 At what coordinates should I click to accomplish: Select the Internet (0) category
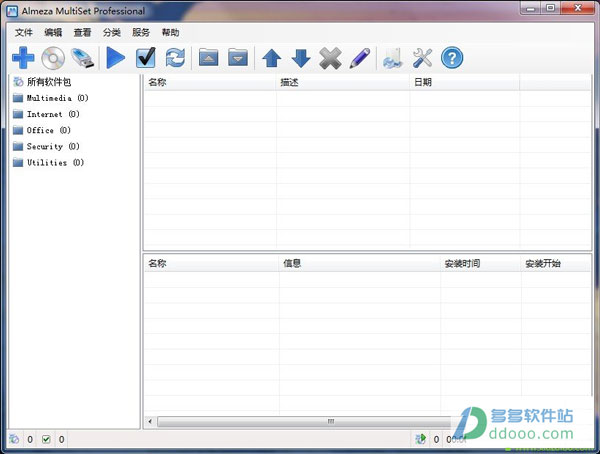pyautogui.click(x=53, y=114)
